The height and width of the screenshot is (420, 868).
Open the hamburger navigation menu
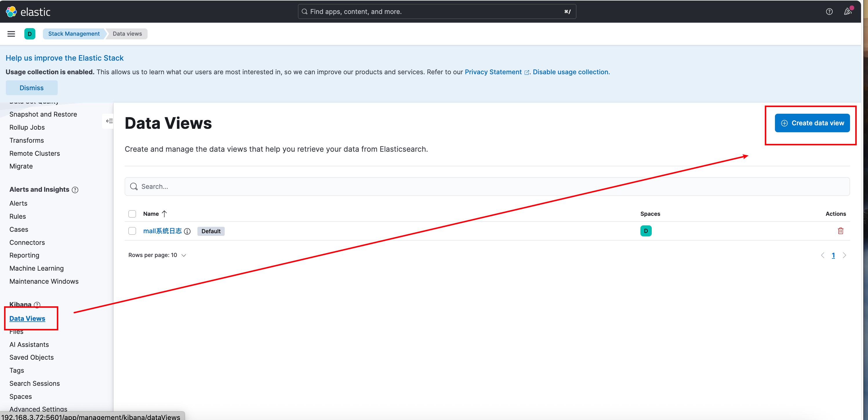tap(11, 34)
